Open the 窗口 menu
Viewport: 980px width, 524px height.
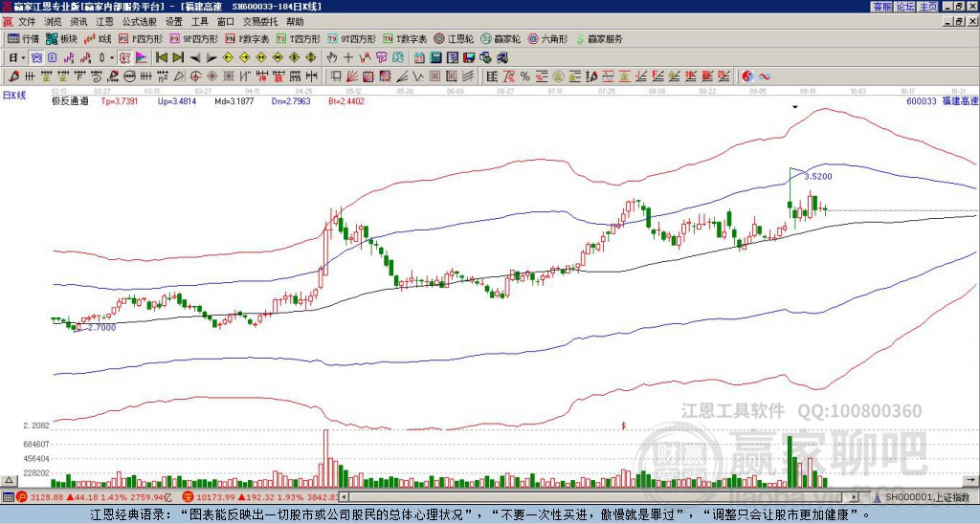(226, 22)
